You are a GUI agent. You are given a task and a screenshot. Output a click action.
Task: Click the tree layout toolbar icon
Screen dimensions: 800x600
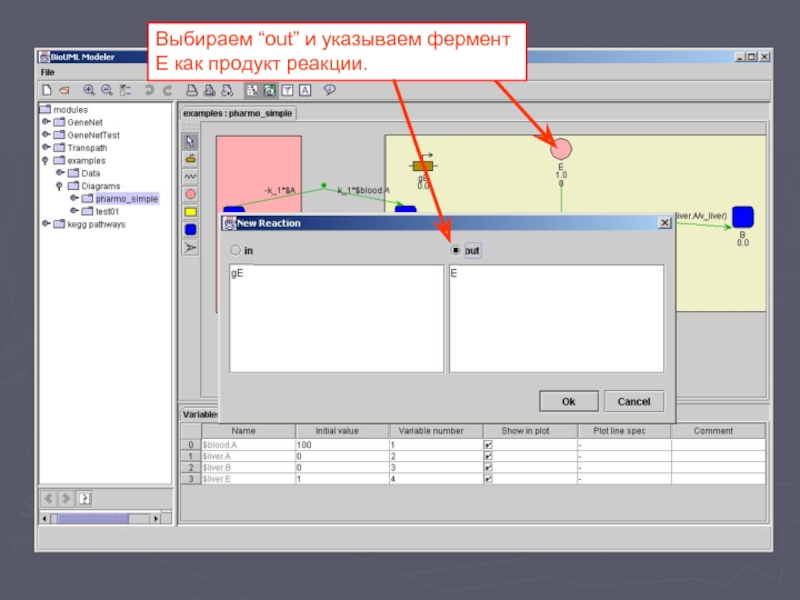(x=125, y=90)
